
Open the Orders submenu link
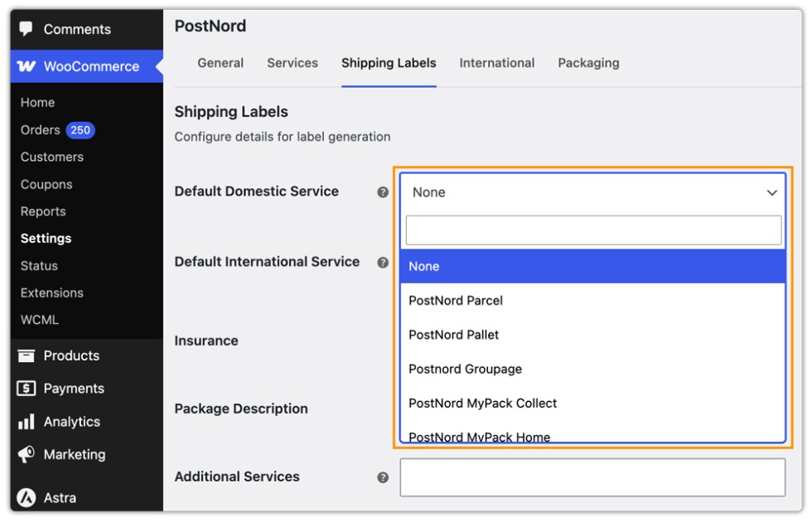(41, 130)
